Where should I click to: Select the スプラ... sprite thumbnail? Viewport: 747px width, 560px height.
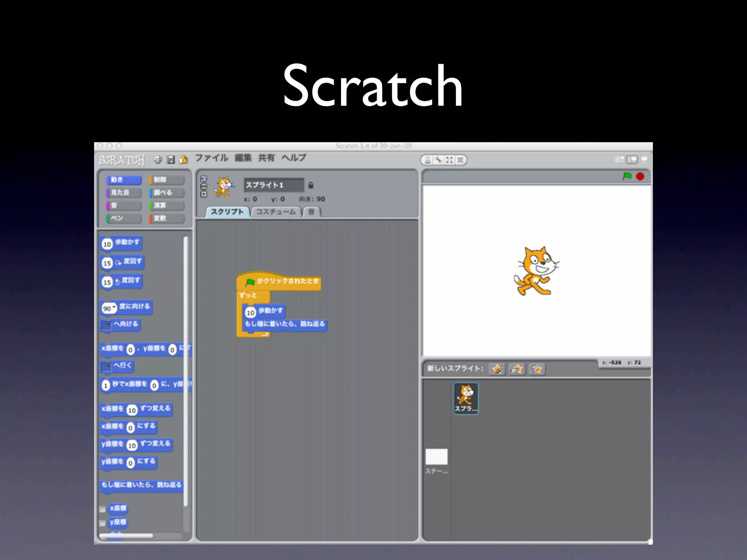tap(466, 398)
